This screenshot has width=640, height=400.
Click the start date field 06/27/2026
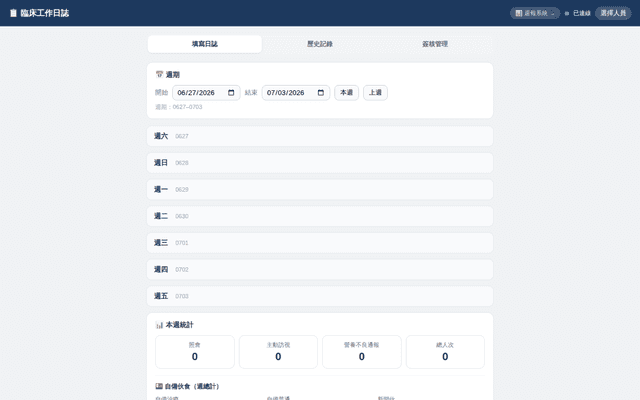click(x=206, y=93)
